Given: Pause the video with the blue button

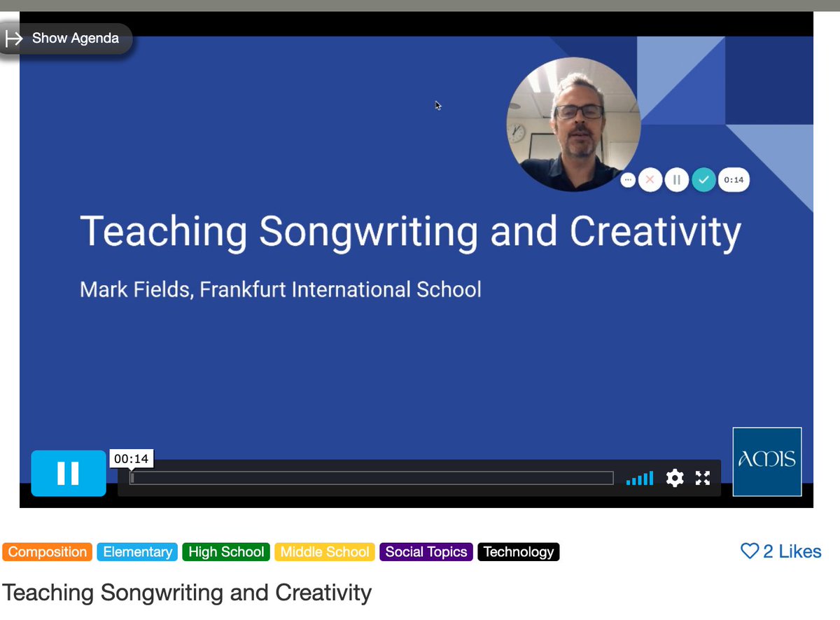Looking at the screenshot, I should (69, 473).
